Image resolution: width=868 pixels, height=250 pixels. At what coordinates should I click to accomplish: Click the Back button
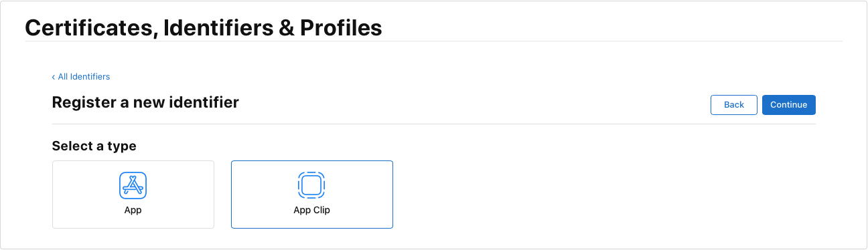(734, 105)
